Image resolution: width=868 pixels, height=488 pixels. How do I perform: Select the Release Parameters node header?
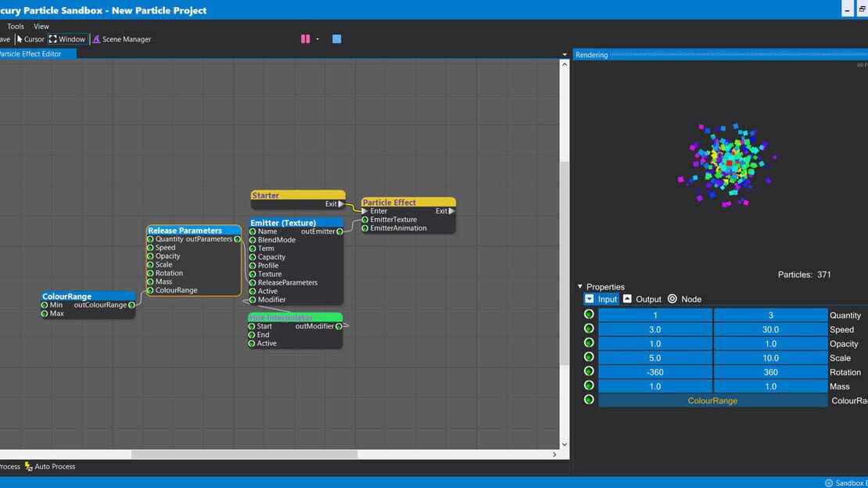[x=194, y=230]
